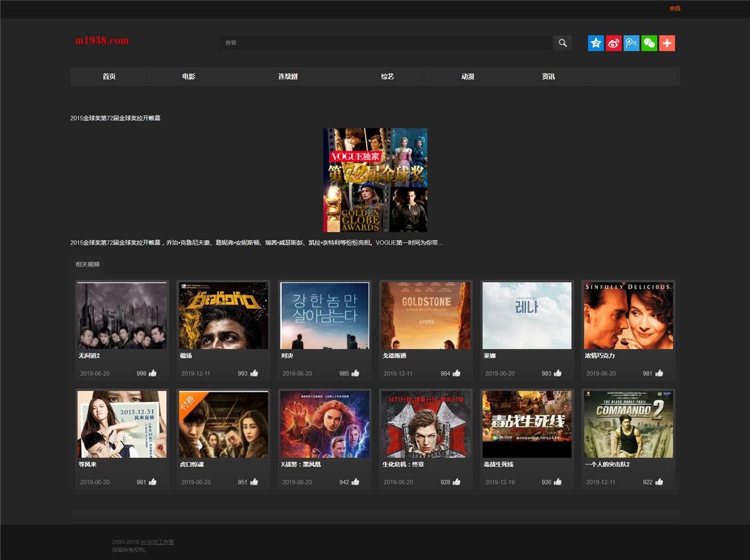Image resolution: width=750 pixels, height=560 pixels.
Task: Click the m1938.com site logo
Action: (102, 41)
